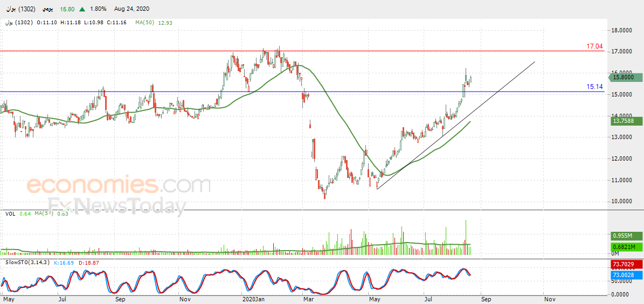
Task: Click the green up-arrow change indicator
Action: pyautogui.click(x=82, y=9)
